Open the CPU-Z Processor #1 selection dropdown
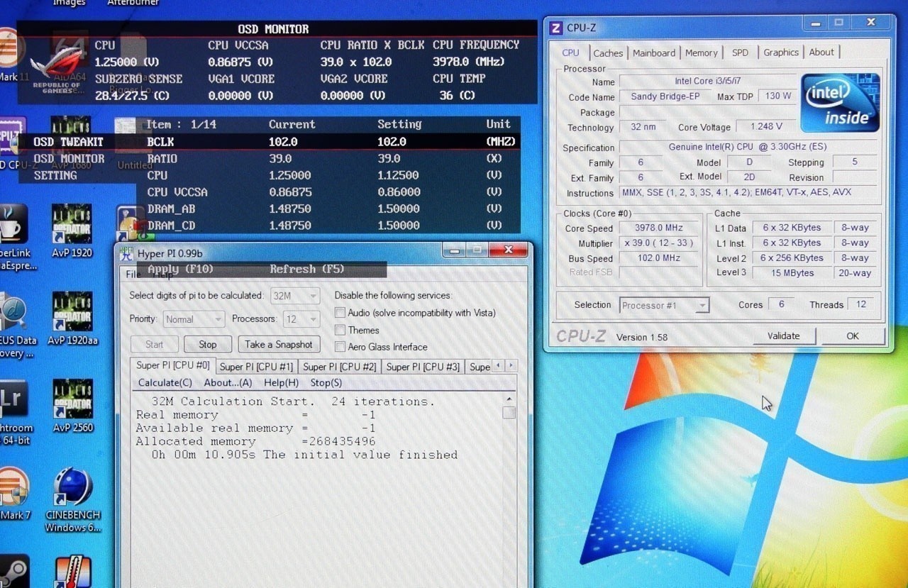This screenshot has width=908, height=588. click(x=664, y=306)
